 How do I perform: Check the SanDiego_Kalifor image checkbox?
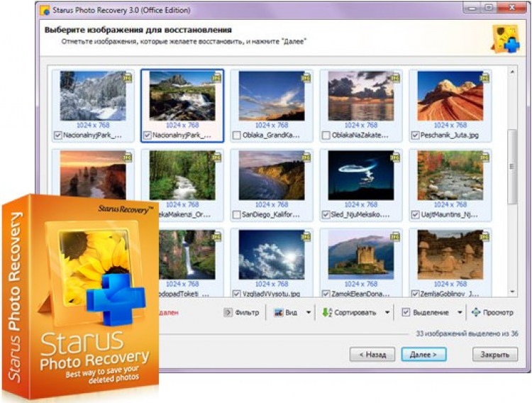coord(237,215)
